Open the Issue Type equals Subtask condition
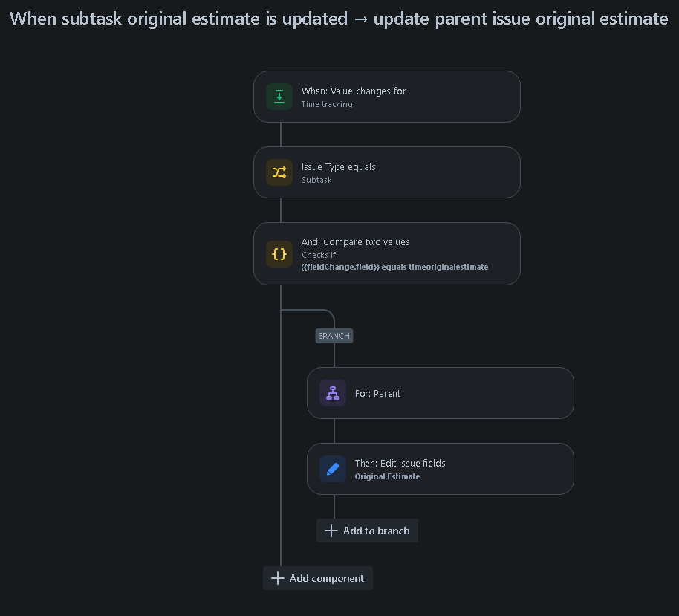Screen dimensions: 679x616 pos(387,172)
